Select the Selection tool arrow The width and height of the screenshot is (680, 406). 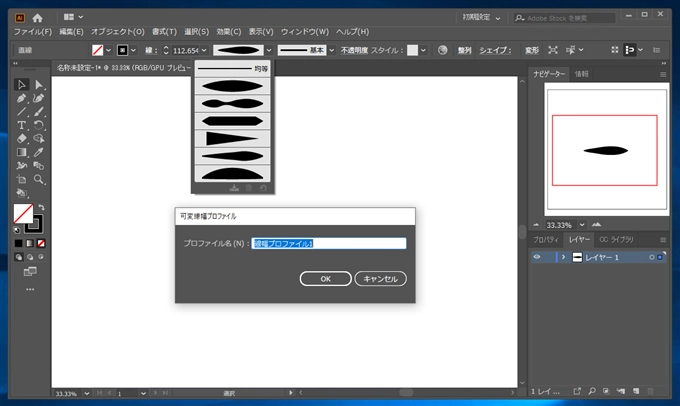pyautogui.click(x=21, y=84)
